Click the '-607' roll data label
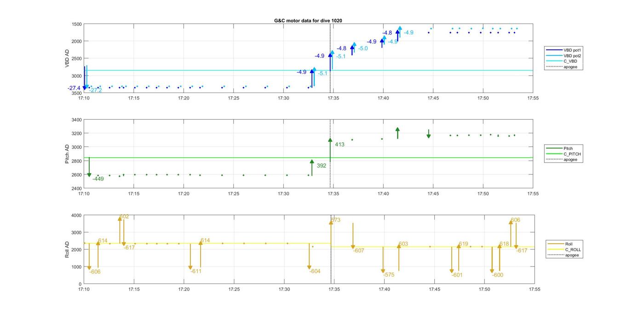 (358, 250)
